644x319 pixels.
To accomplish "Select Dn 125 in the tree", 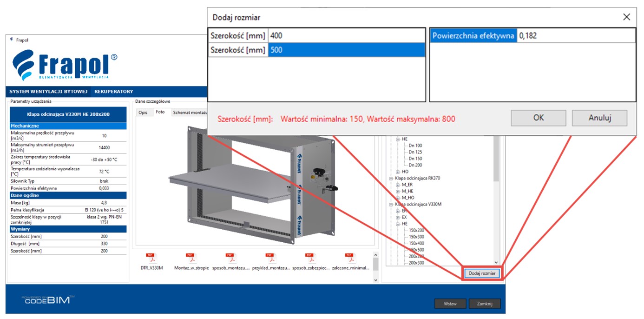I will (415, 152).
